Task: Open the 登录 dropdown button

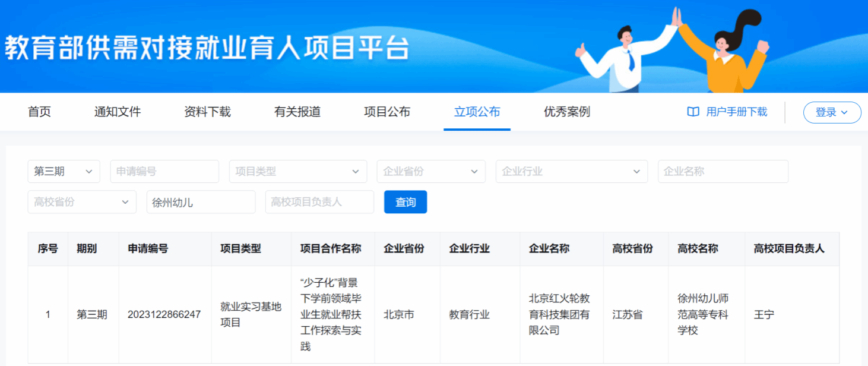Action: tap(831, 112)
